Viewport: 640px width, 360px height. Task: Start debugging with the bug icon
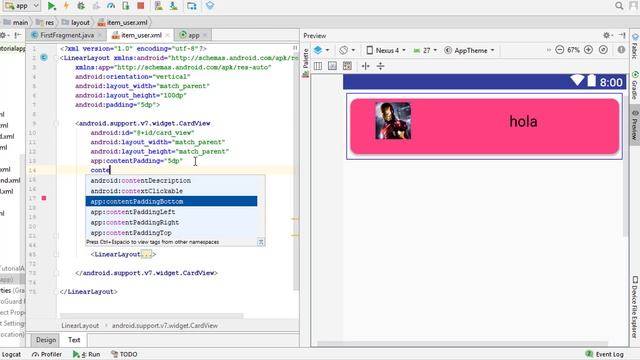point(81,6)
